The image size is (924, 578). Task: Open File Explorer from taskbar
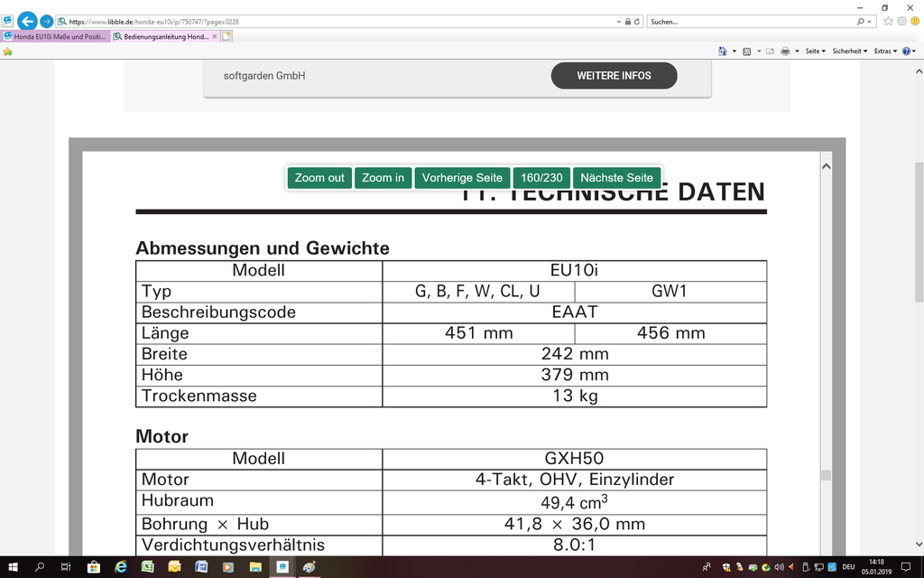pos(255,567)
